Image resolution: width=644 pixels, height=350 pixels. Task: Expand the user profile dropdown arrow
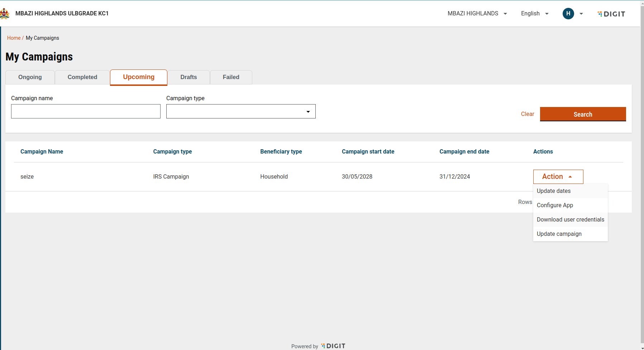[581, 14]
